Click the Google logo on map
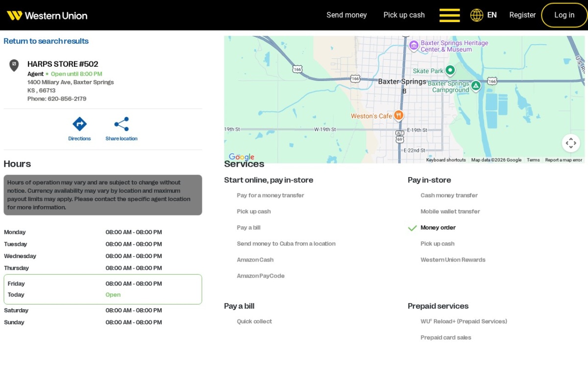 click(242, 157)
